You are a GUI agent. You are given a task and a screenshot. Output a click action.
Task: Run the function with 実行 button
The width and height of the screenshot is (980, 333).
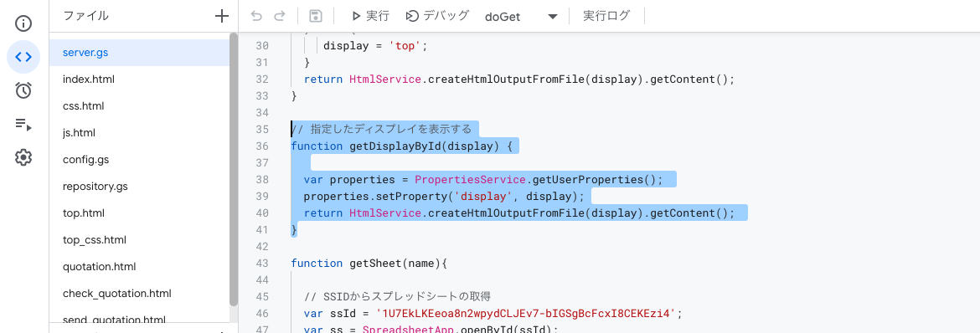[370, 16]
